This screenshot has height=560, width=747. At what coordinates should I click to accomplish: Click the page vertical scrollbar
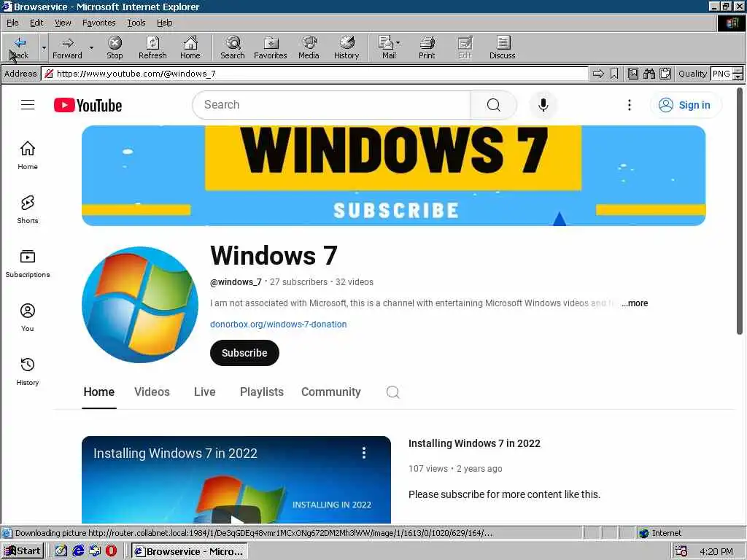click(740, 211)
